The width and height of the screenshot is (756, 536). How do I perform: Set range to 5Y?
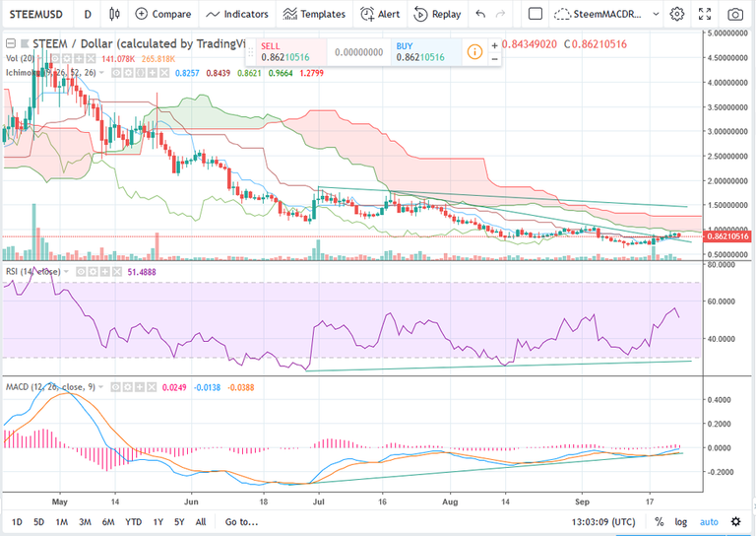179,522
